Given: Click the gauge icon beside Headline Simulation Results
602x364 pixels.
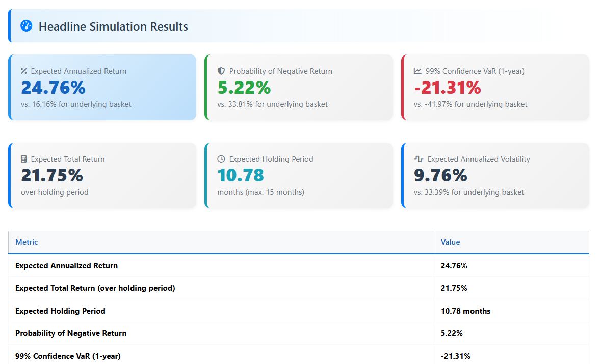Looking at the screenshot, I should 26,25.
